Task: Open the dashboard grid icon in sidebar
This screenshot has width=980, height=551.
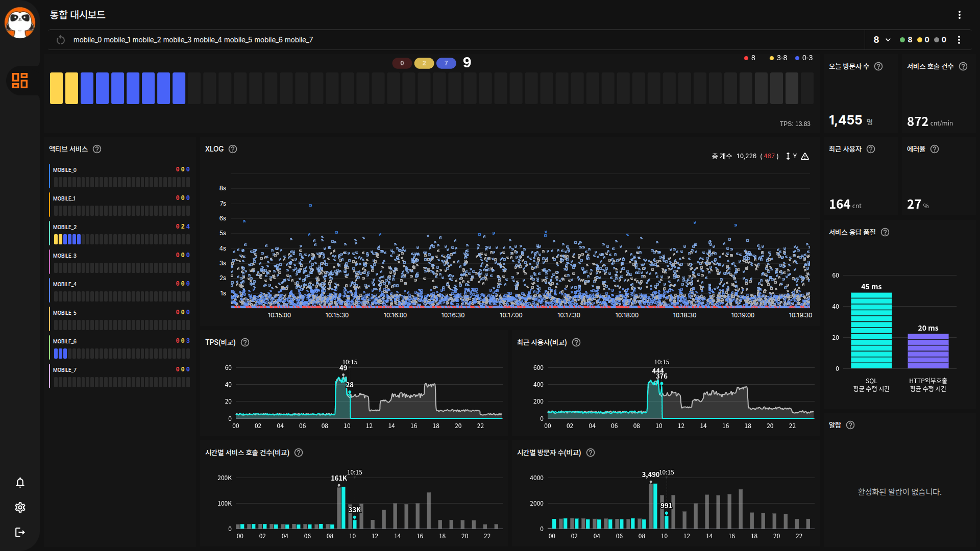Action: [20, 81]
